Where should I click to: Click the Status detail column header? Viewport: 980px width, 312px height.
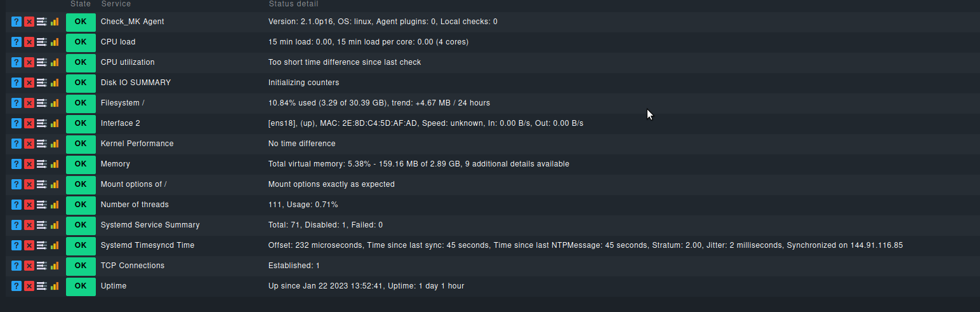click(293, 4)
